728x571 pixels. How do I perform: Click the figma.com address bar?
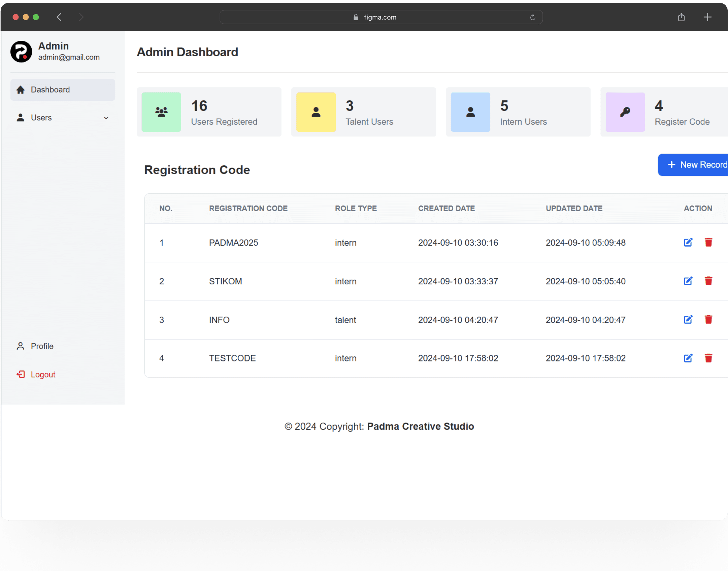[x=380, y=17]
